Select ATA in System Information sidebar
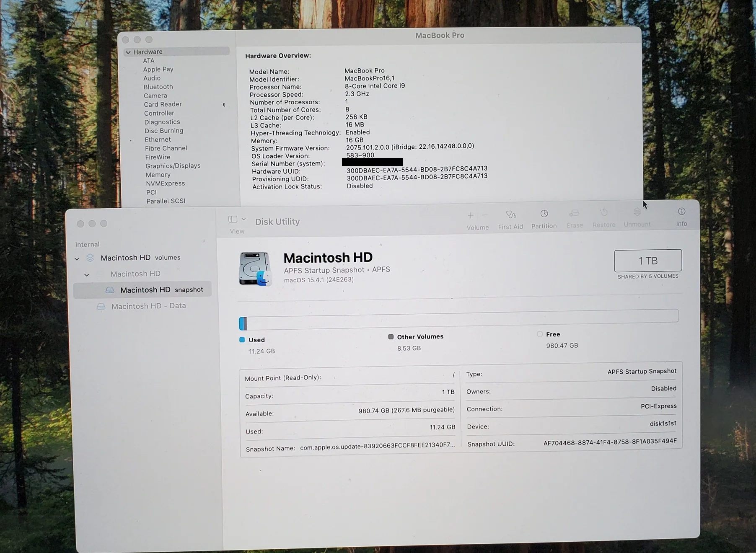 pyautogui.click(x=149, y=61)
